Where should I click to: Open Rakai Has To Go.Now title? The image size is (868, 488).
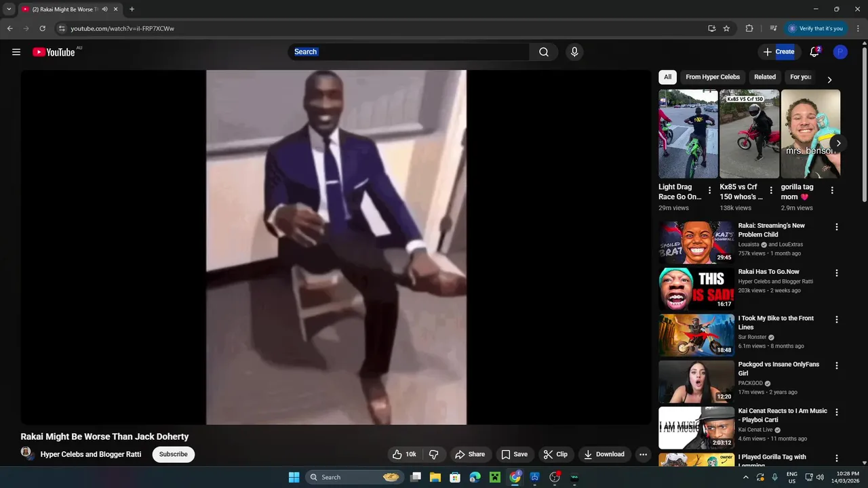[x=769, y=272]
